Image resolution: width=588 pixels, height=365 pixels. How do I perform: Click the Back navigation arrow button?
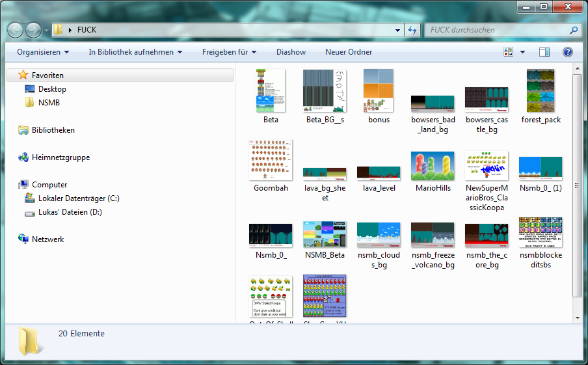coord(15,30)
